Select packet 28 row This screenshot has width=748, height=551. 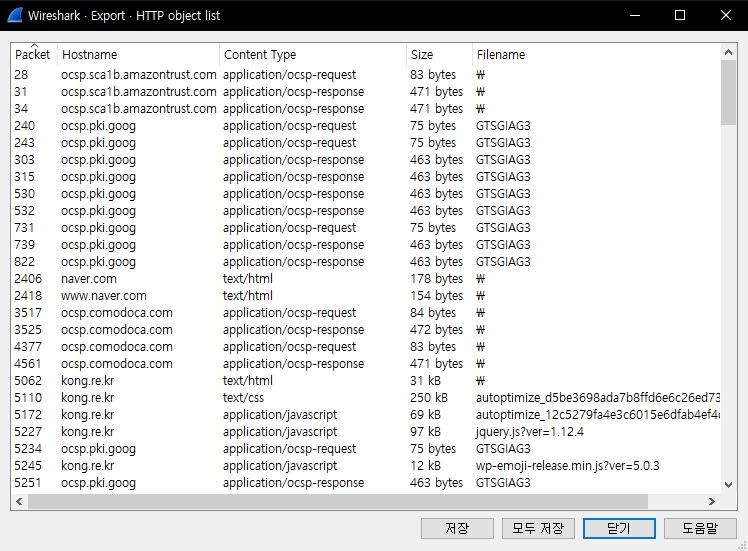(x=366, y=75)
